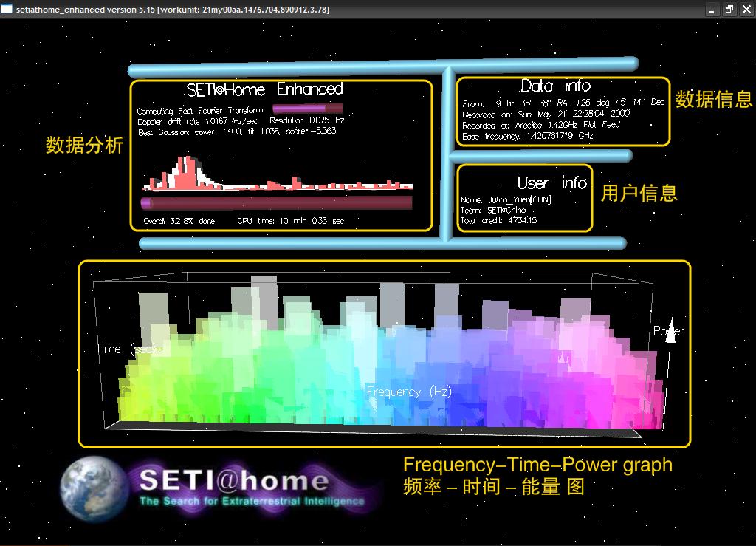
Task: Click the 'Frequency (Hz)' axis label
Action: (x=409, y=391)
